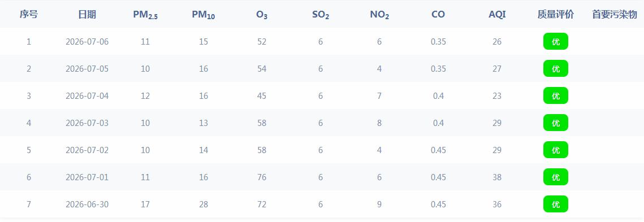Click the SO2 column header

(321, 15)
